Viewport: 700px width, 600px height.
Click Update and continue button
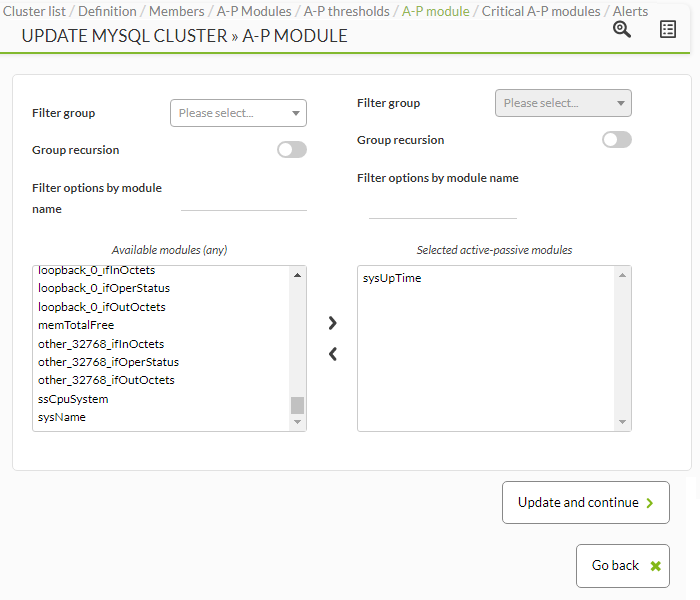(x=586, y=502)
